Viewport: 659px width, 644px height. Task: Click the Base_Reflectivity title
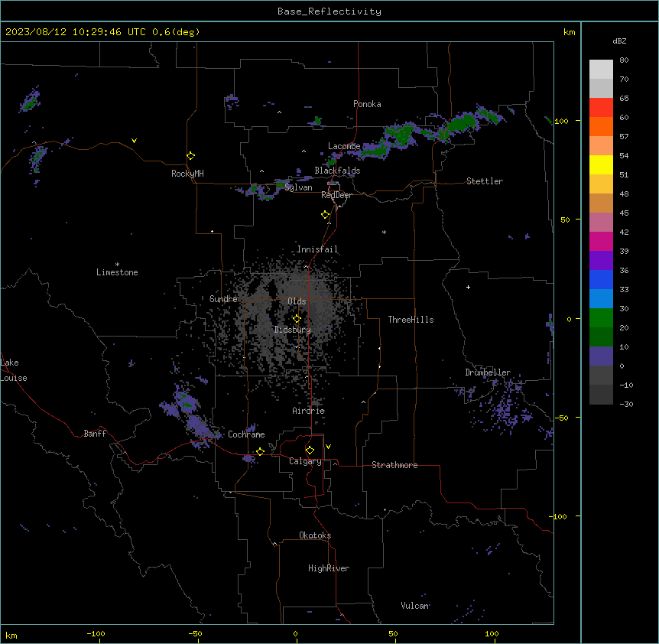pos(329,11)
